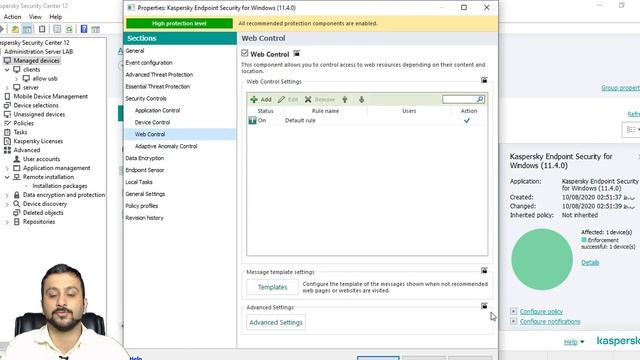Expand the allow usb tree node
Image resolution: width=640 pixels, height=360 pixels.
point(16,78)
